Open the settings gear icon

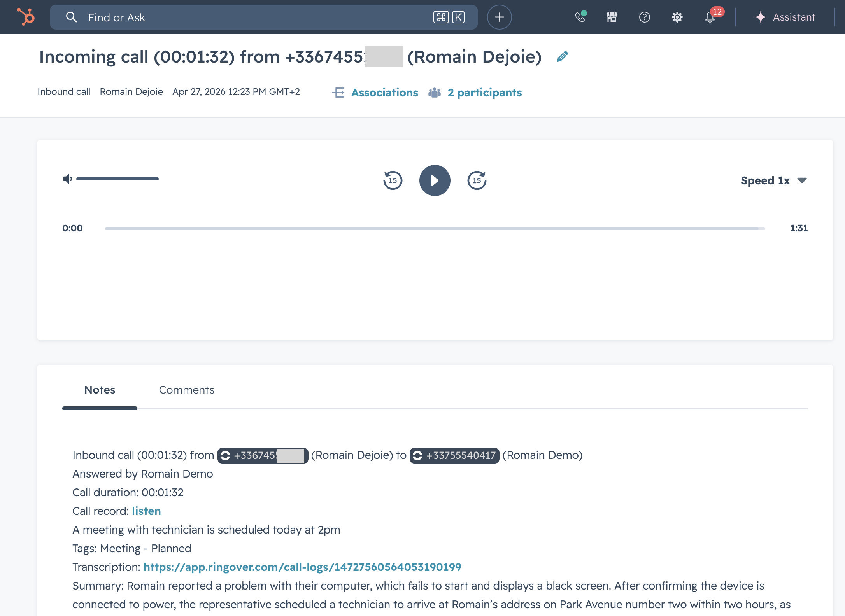[677, 17]
